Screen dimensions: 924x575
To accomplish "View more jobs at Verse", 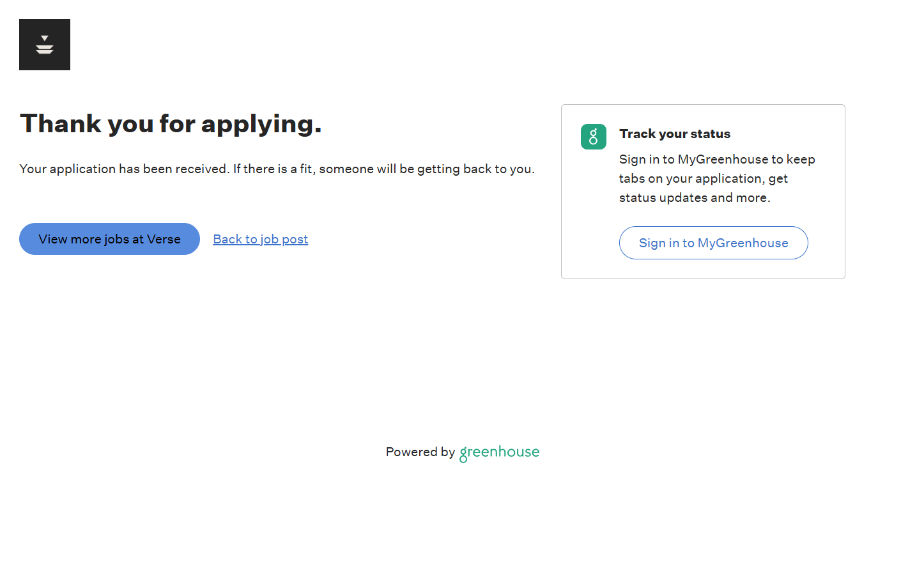I will coord(109,239).
